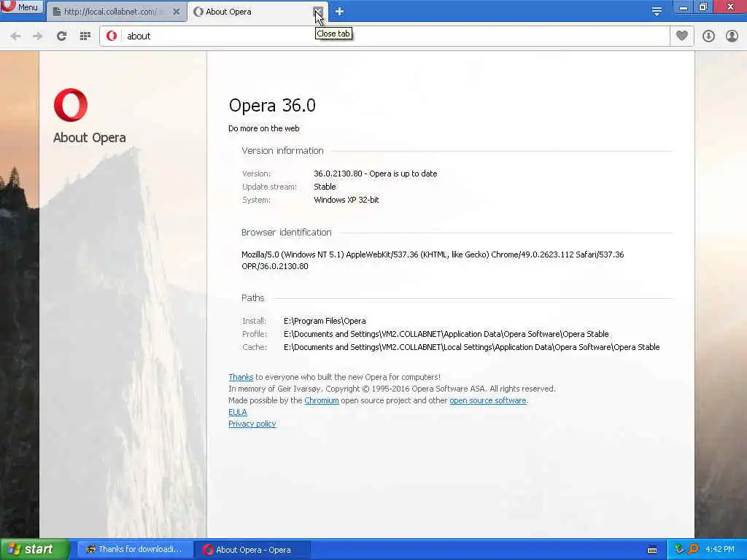Go back with the back arrow

coord(15,36)
